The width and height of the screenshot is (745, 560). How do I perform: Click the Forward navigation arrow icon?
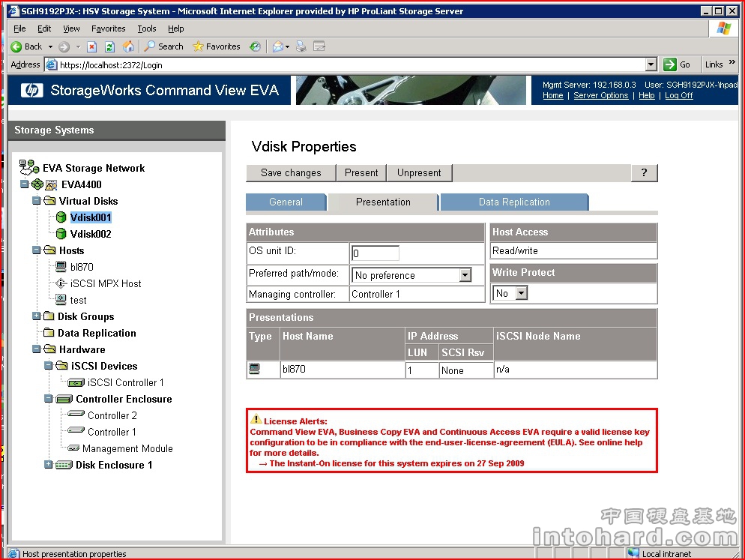(64, 46)
